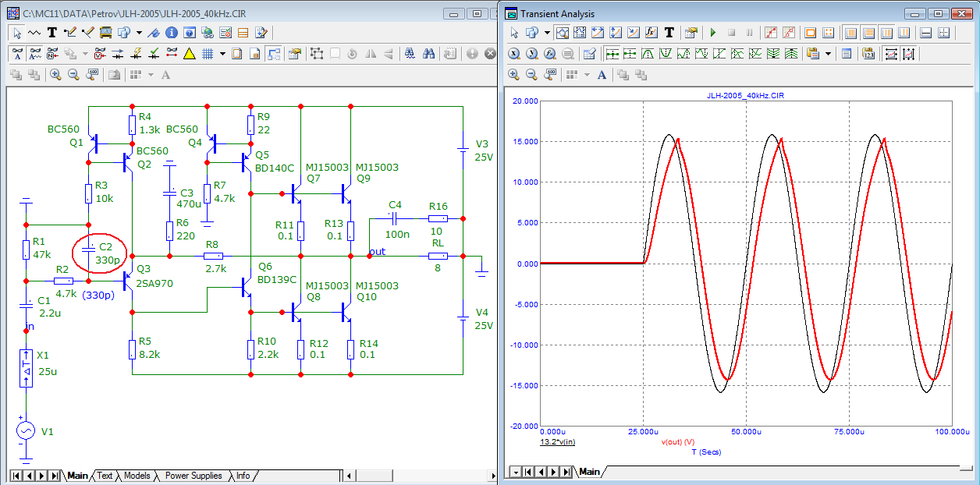Toggle the horizontal cursor line icon
This screenshot has width=980, height=485.
[925, 33]
